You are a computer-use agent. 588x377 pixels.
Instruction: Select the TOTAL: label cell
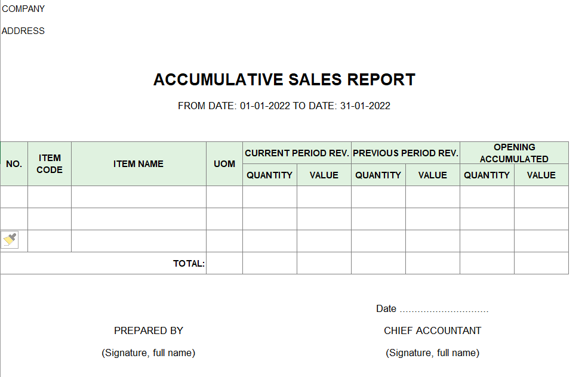tap(103, 264)
